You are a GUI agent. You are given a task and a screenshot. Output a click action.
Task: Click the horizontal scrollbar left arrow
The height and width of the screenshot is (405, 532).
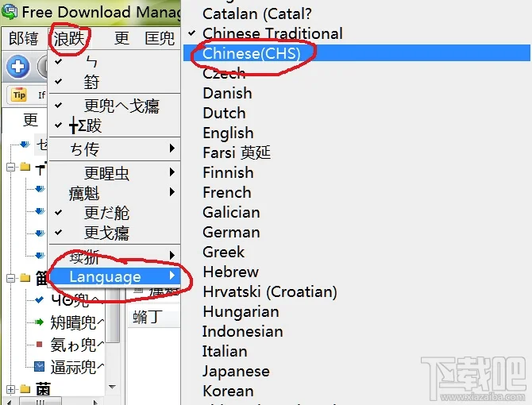click(10, 403)
